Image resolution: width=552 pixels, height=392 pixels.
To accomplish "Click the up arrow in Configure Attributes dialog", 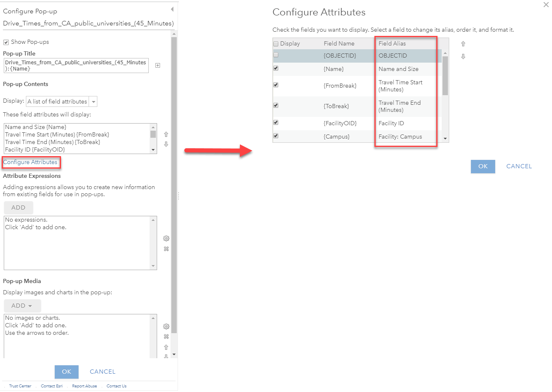I will (463, 43).
